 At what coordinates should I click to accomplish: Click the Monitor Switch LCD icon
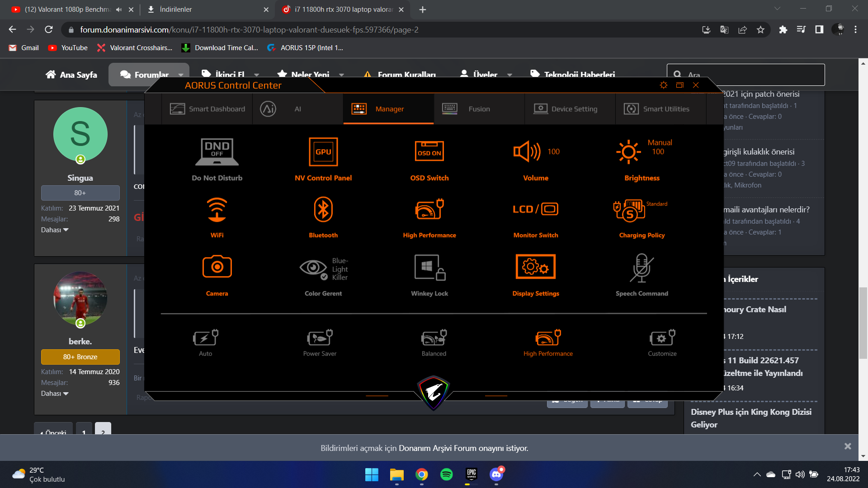click(536, 209)
